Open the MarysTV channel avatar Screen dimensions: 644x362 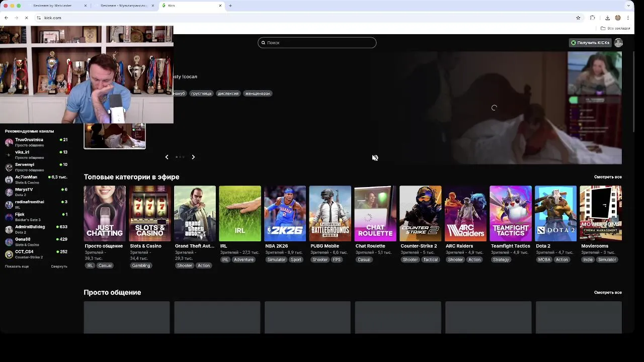click(9, 192)
